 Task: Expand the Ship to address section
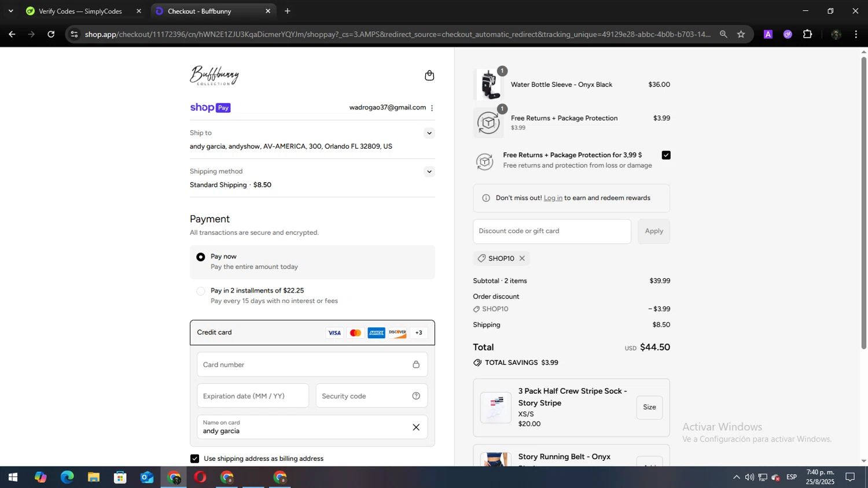429,134
